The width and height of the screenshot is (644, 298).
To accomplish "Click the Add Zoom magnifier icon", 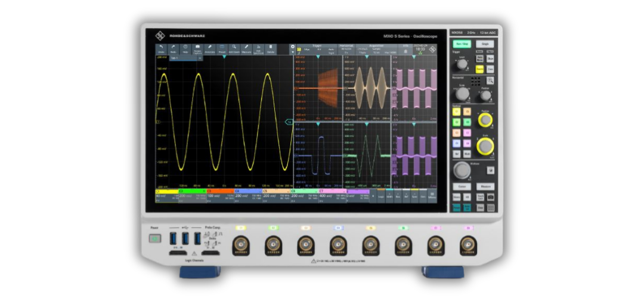I will 234,49.
